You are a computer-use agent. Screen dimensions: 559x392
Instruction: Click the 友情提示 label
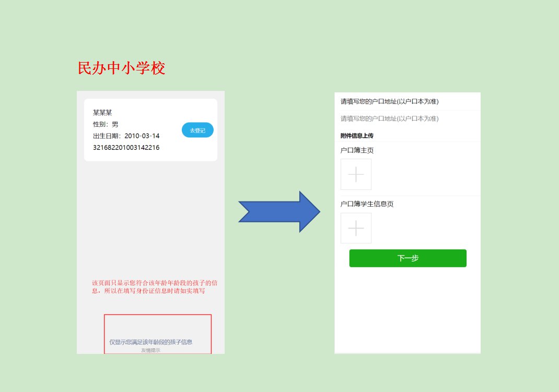150,350
